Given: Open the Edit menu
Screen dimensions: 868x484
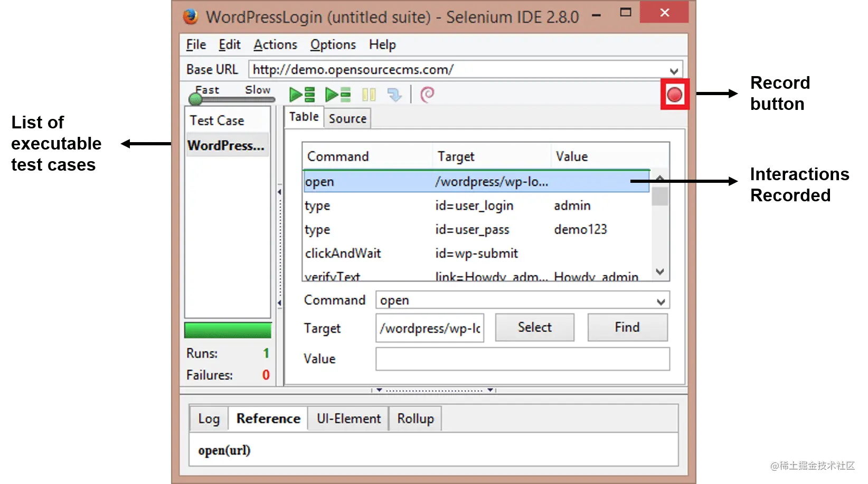Looking at the screenshot, I should point(230,45).
